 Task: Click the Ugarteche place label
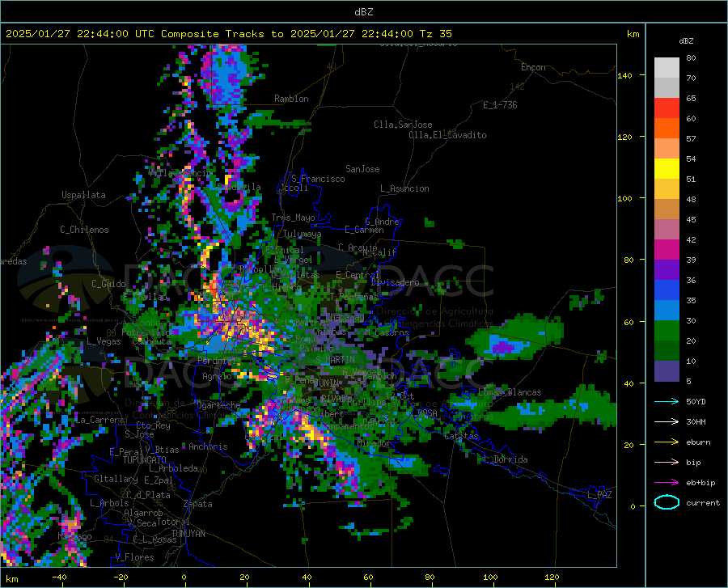218,405
